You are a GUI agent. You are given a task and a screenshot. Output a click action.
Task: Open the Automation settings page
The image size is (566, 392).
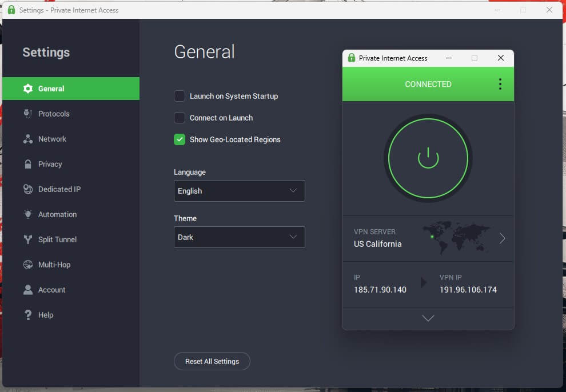pyautogui.click(x=71, y=214)
